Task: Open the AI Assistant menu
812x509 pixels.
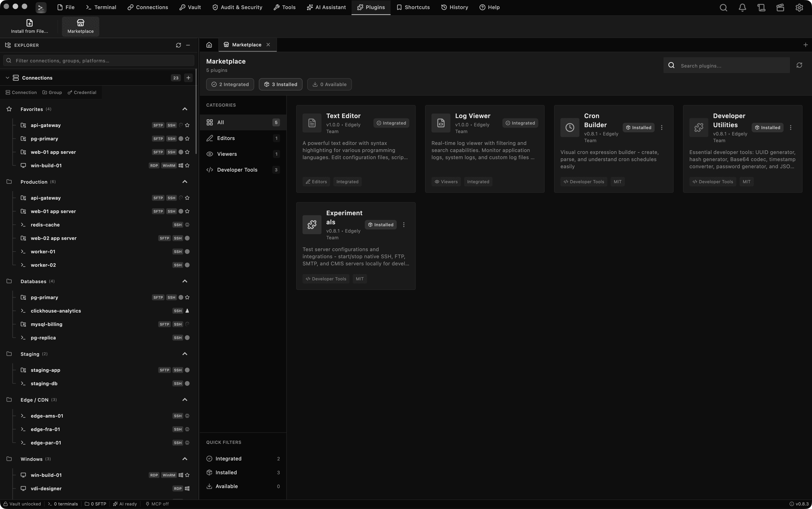Action: tap(326, 8)
